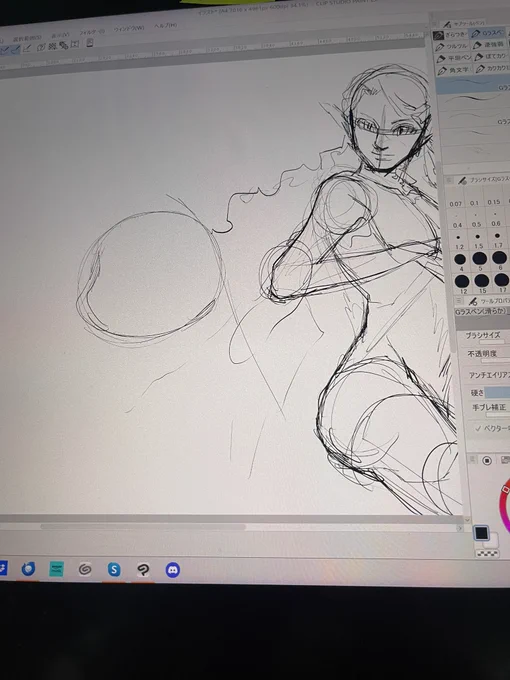Image resolution: width=510 pixels, height=680 pixels.
Task: Select the transparent color swatch
Action: tap(487, 554)
